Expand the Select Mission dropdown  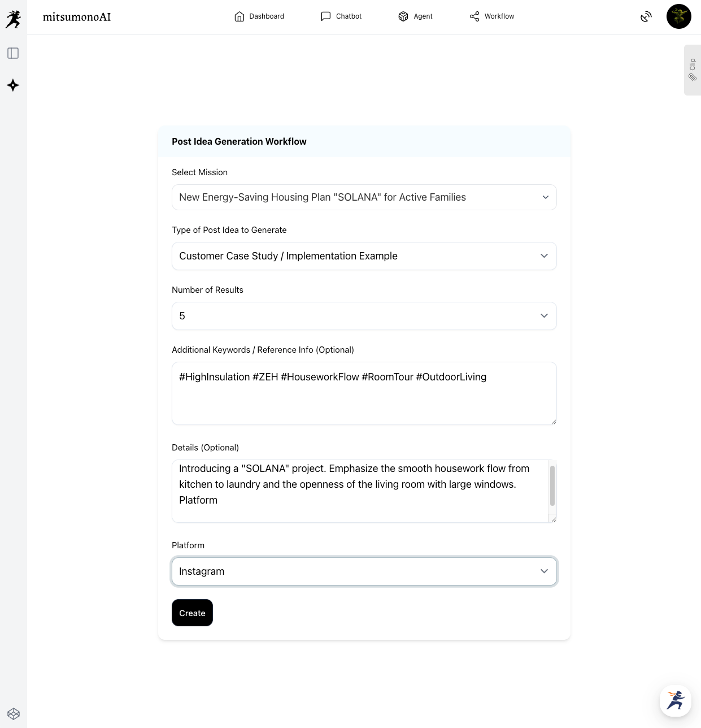364,197
